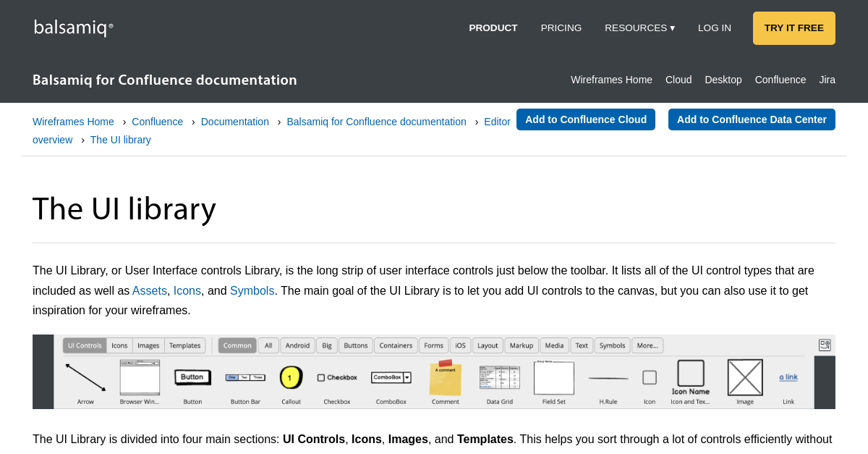
Task: Add the Callout control
Action: click(291, 377)
